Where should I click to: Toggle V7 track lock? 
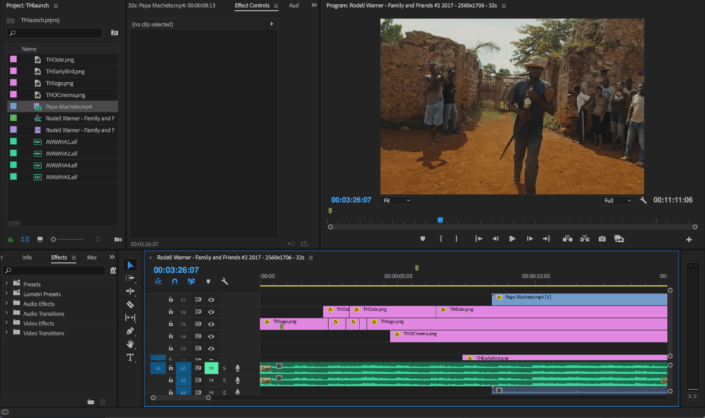coord(171,299)
